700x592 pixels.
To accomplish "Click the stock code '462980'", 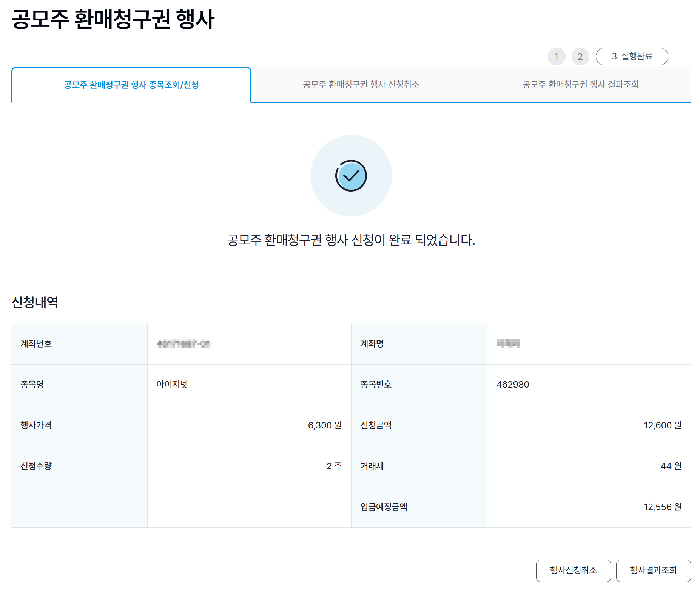I will (x=513, y=385).
